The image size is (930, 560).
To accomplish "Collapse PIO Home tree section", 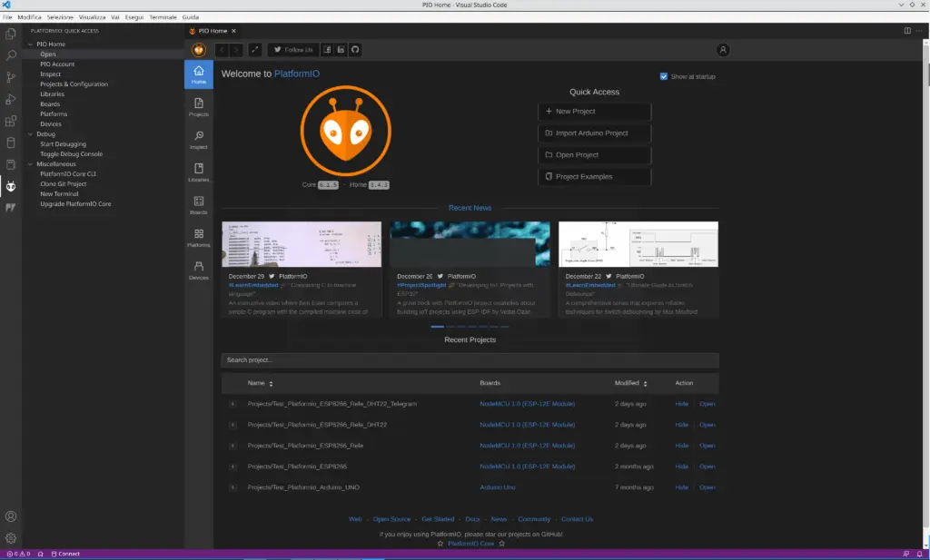I will pos(30,44).
